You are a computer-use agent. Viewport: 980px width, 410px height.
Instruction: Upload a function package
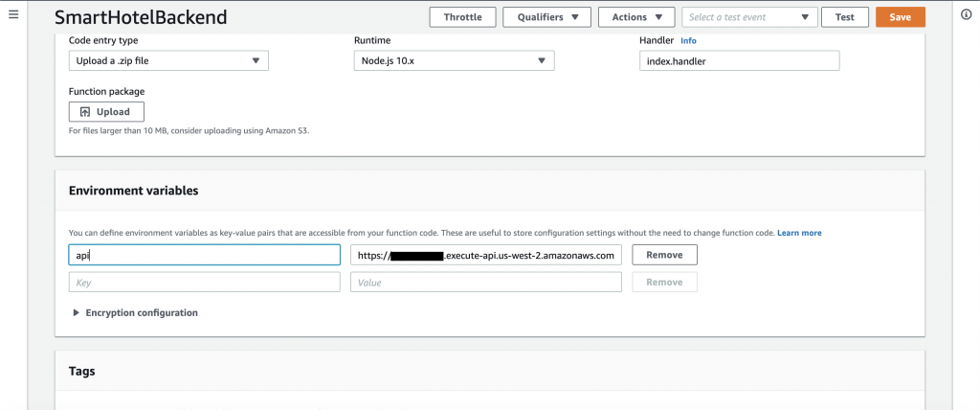pos(106,111)
